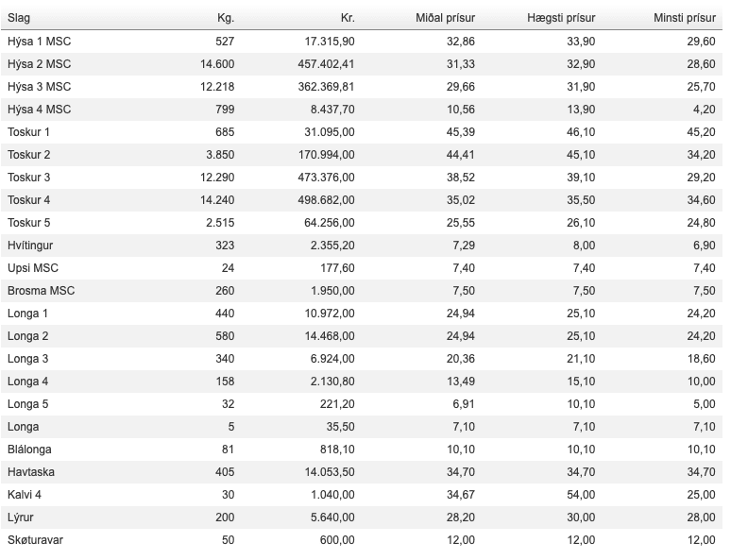Click the Kg. column header
The image size is (731, 560).
click(224, 18)
